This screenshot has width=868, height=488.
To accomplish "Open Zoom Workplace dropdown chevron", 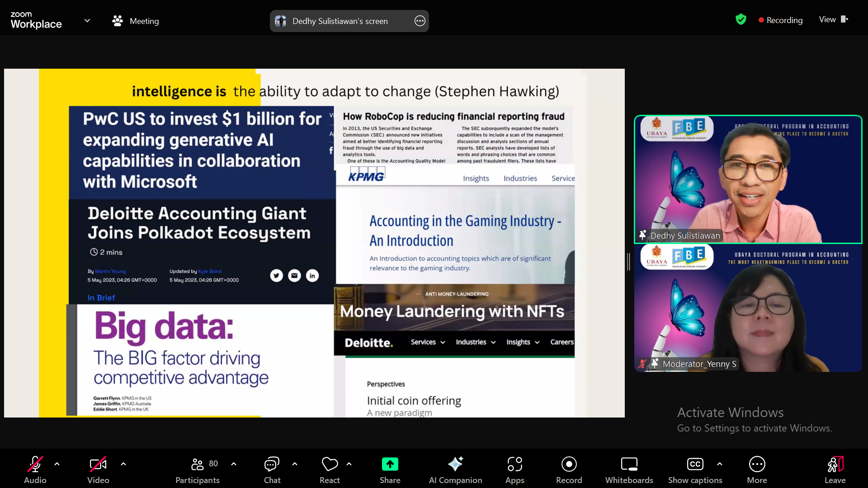I will click(87, 20).
